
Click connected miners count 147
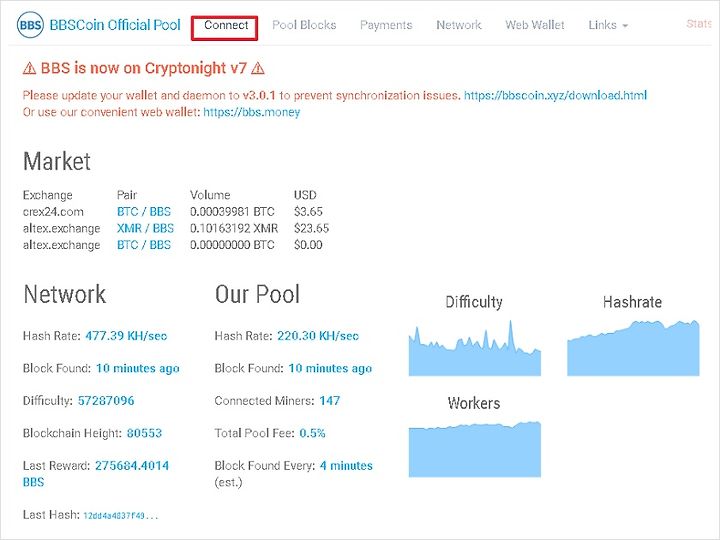point(330,400)
